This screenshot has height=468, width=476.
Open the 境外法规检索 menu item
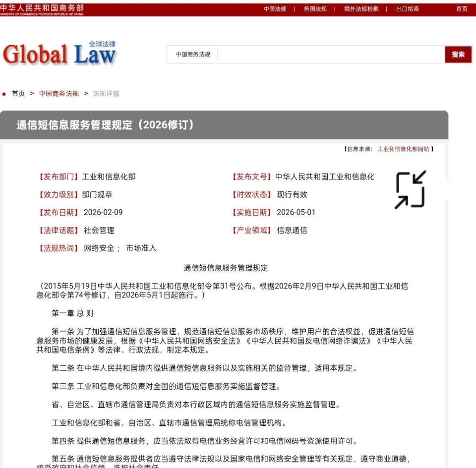[361, 9]
